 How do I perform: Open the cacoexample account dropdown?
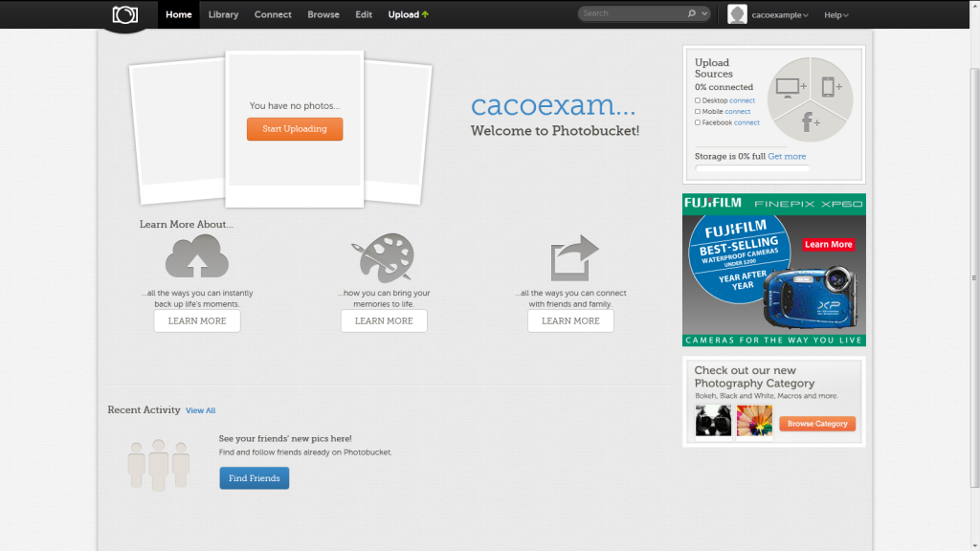pos(779,15)
